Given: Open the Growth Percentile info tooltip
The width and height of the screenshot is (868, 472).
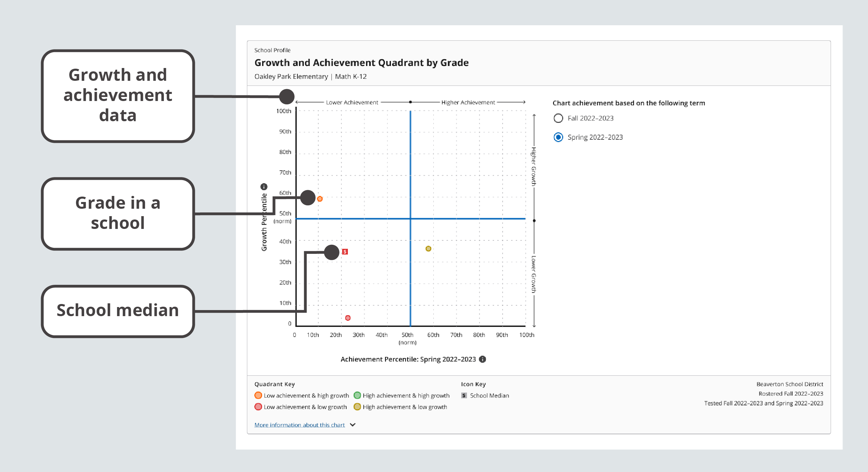Looking at the screenshot, I should coord(264,186).
